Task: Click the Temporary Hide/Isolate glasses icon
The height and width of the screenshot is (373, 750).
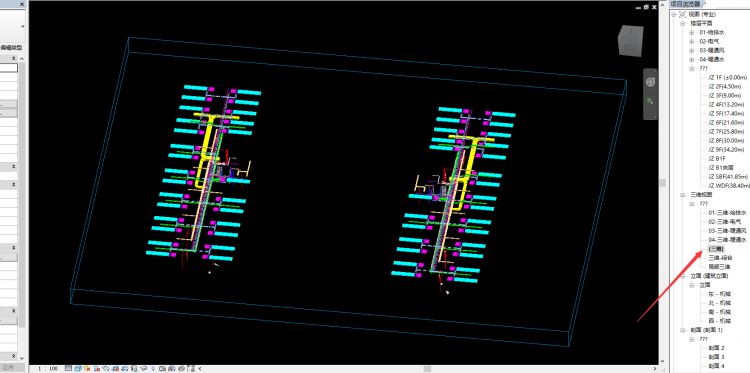Action: (x=144, y=369)
